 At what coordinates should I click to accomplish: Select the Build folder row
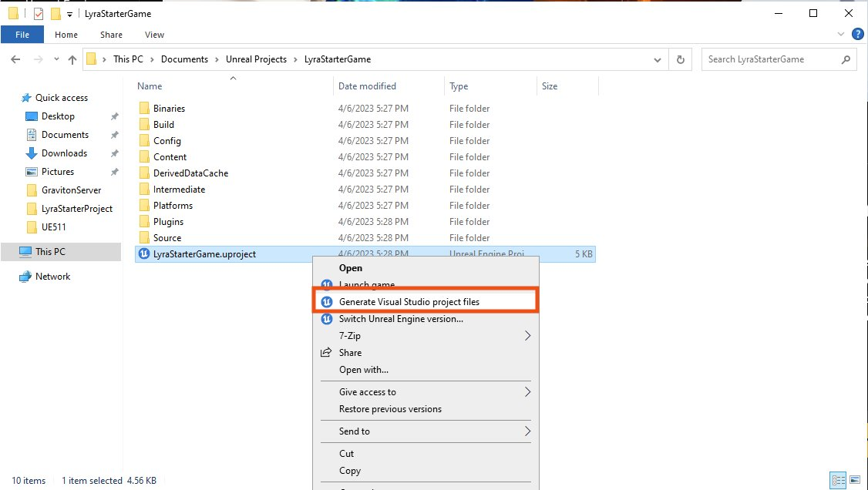point(365,125)
